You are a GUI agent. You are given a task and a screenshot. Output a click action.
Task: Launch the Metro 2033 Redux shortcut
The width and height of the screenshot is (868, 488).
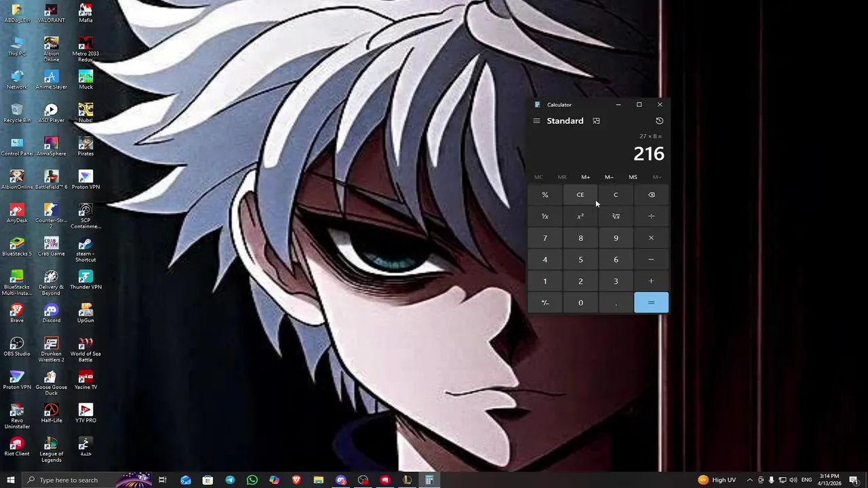(x=85, y=50)
